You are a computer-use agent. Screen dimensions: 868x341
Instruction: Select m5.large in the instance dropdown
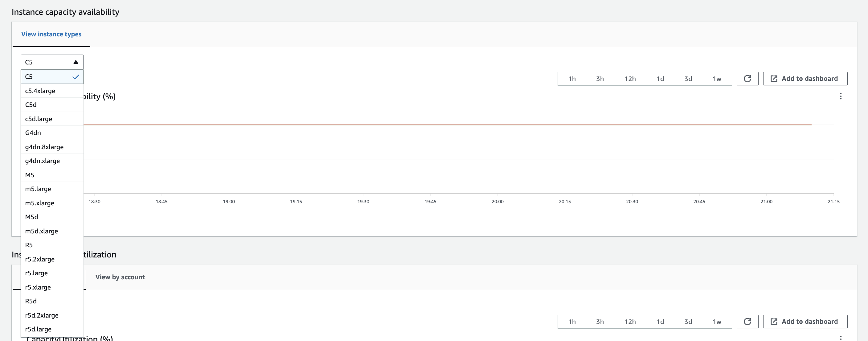click(x=39, y=189)
